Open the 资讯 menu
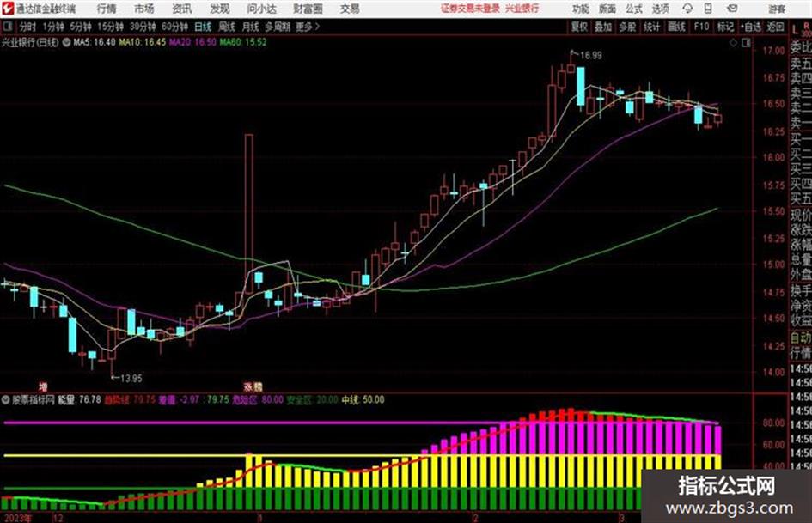This screenshot has height=523, width=812. 182,9
